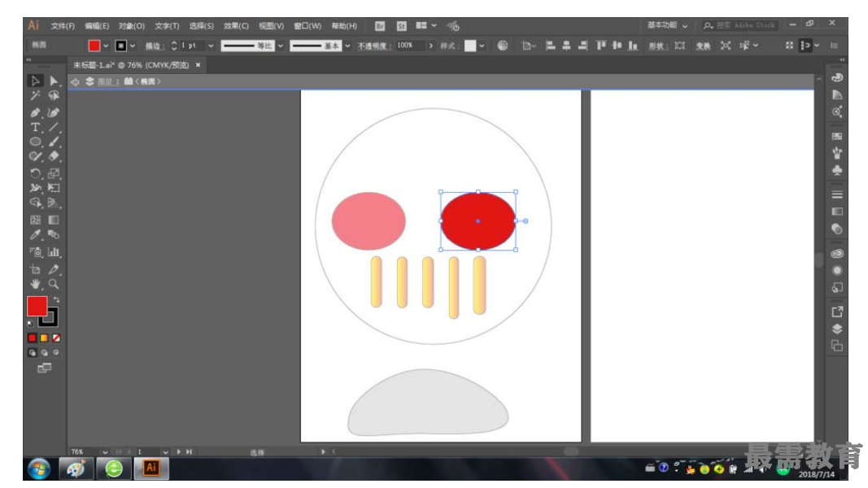Swap fill and stroke colors
The width and height of the screenshot is (868, 488).
click(56, 299)
